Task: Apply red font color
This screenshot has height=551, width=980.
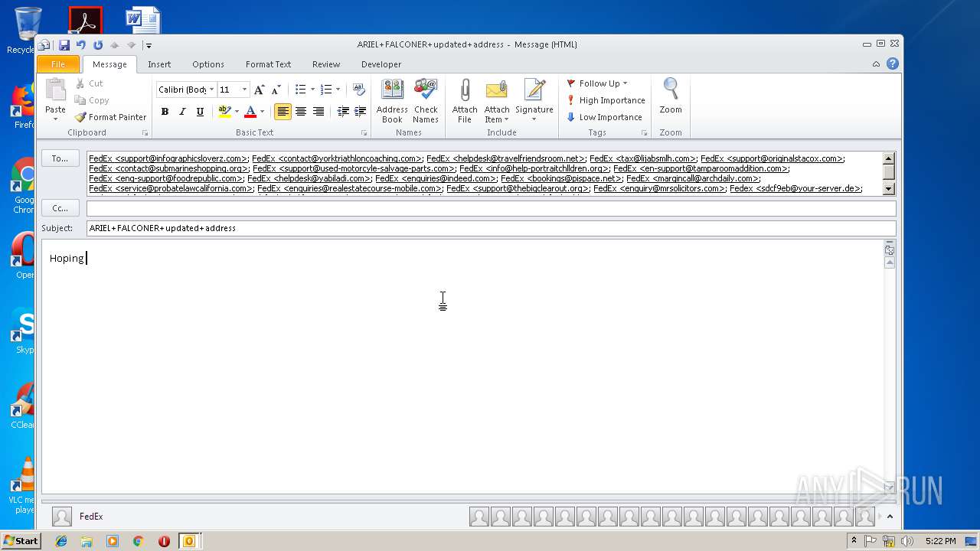Action: click(250, 112)
